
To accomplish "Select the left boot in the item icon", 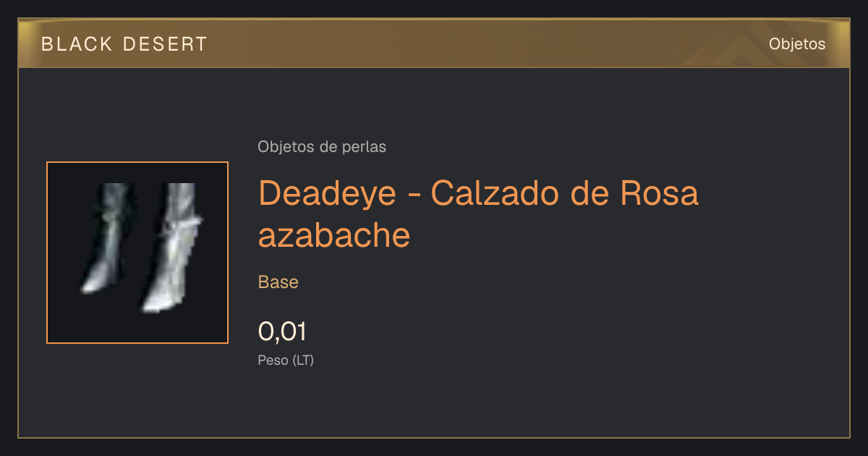I will 106,237.
